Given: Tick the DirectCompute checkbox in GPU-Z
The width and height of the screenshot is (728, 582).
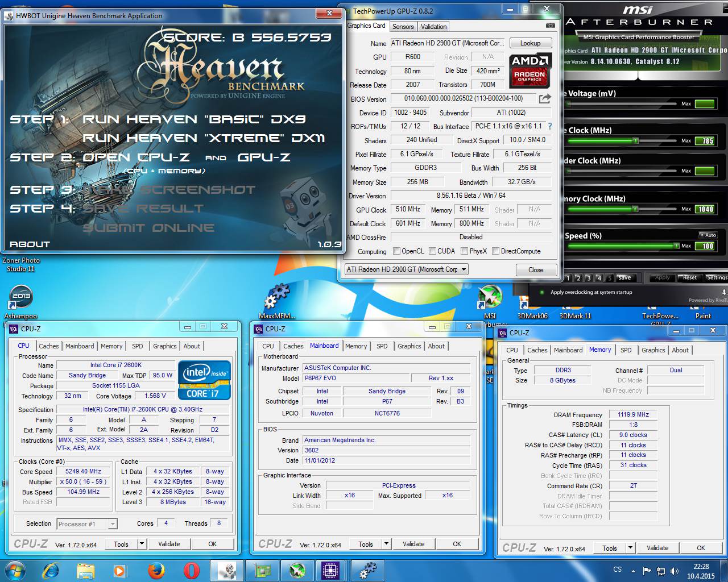Looking at the screenshot, I should pos(495,251).
